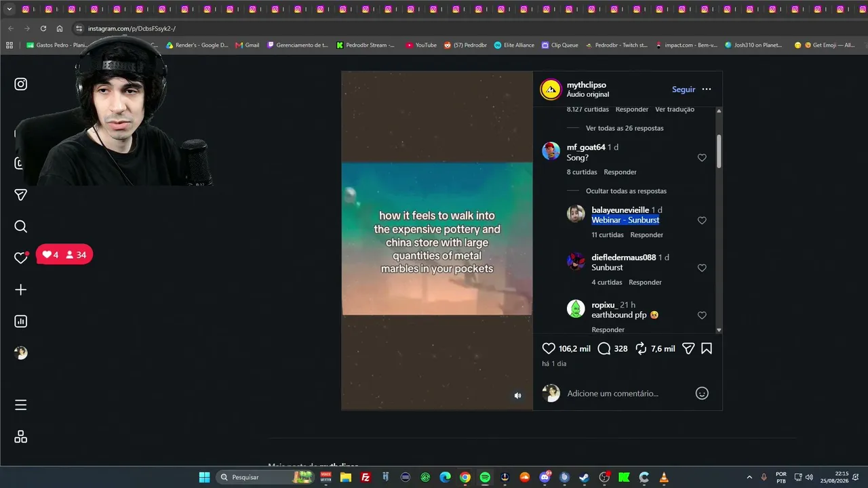The width and height of the screenshot is (868, 488).
Task: Reply to diefledermaus088's comment
Action: [645, 283]
